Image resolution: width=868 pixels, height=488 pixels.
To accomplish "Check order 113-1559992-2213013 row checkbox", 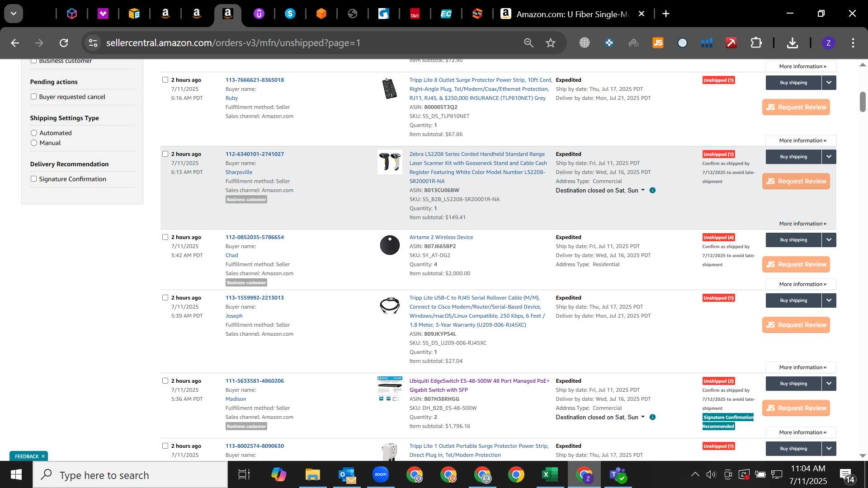I will click(x=165, y=298).
